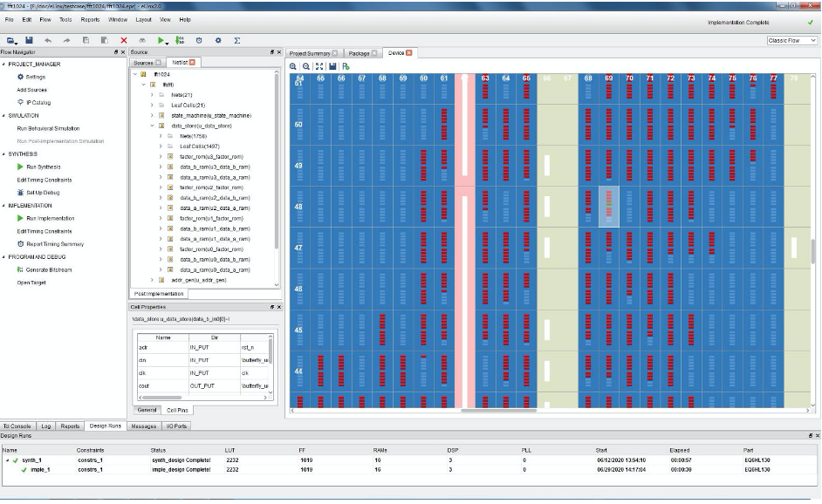Click Report Timing Summary
Image resolution: width=822 pixels, height=504 pixels.
[x=54, y=244]
